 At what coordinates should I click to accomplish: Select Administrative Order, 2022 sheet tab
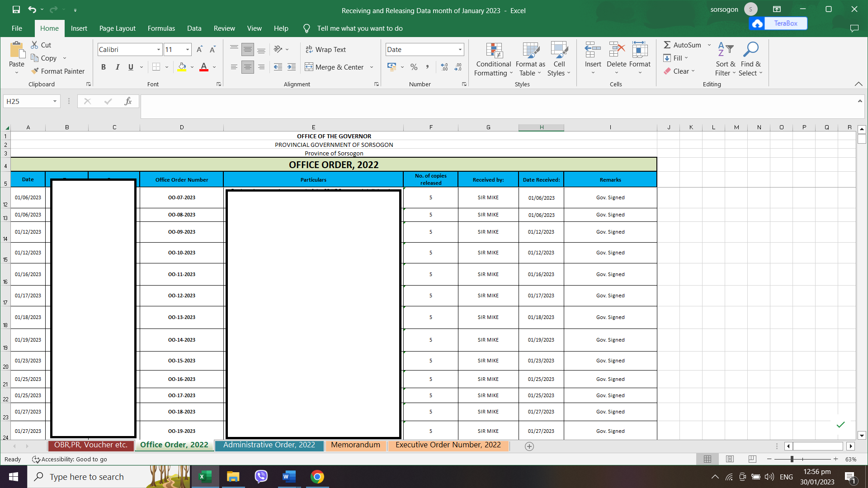point(269,445)
